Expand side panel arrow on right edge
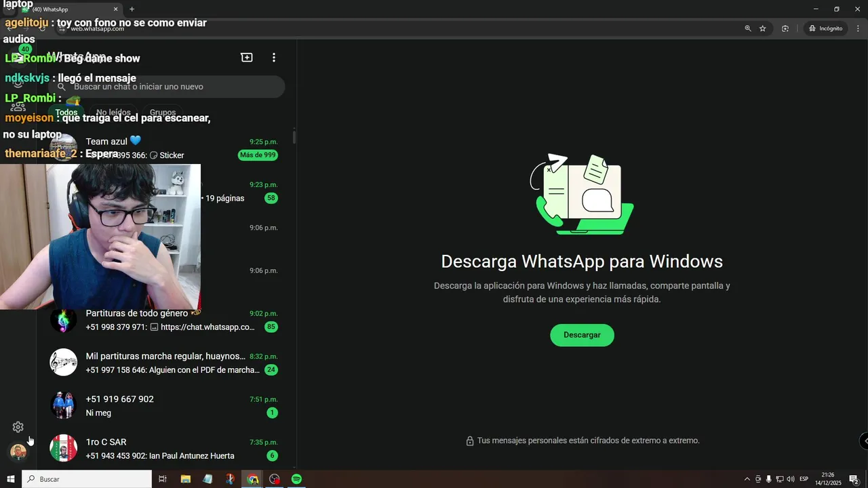Screen dimensions: 868x488 pyautogui.click(x=864, y=441)
